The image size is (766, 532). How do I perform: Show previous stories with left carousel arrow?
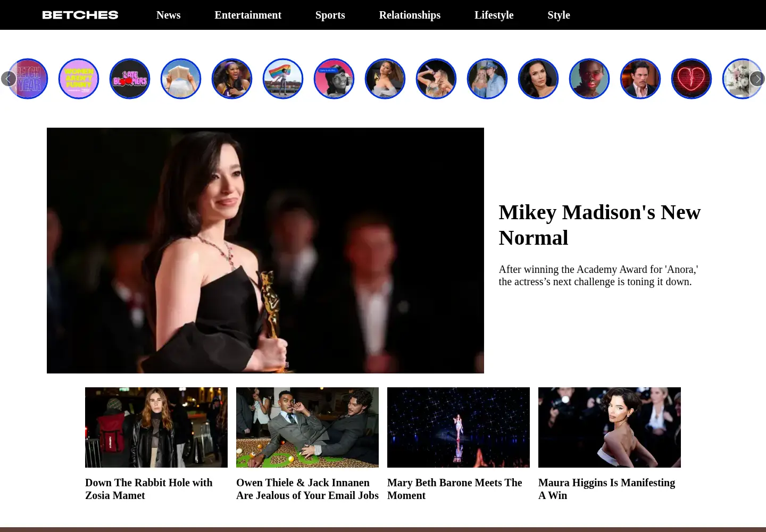(x=9, y=79)
